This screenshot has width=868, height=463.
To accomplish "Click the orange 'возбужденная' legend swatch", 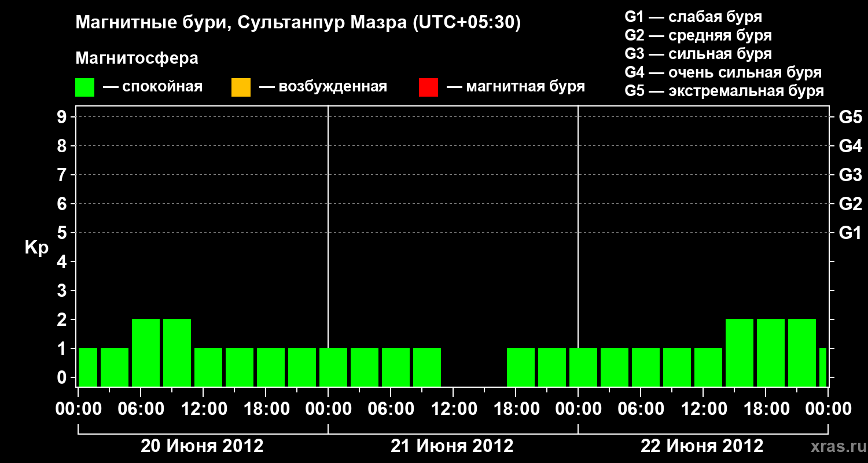I will point(241,87).
